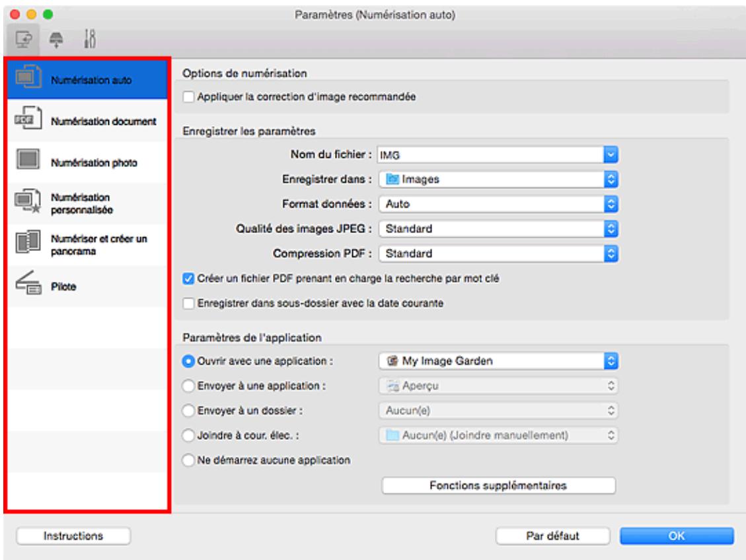Image resolution: width=746 pixels, height=560 pixels.
Task: Click into the IMG file name field
Action: pyautogui.click(x=490, y=155)
